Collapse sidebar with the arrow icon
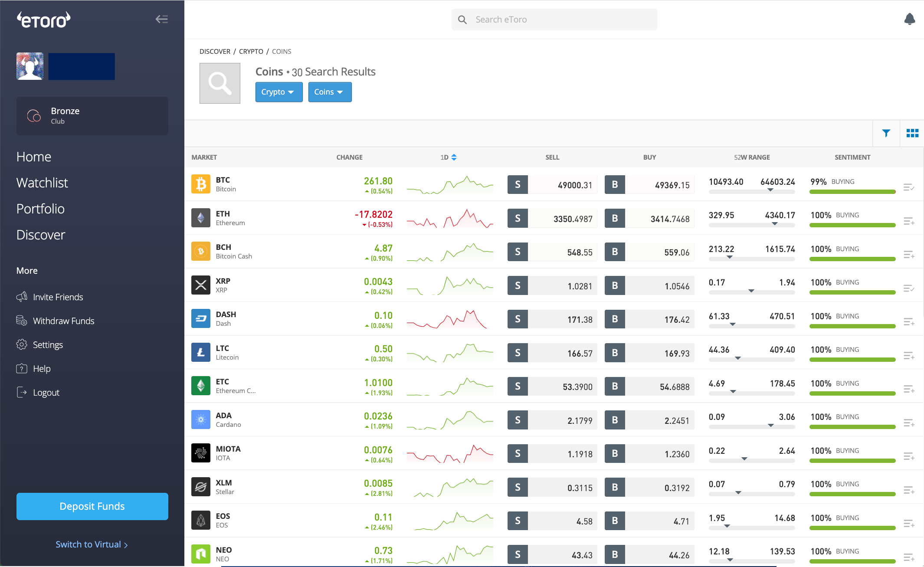The width and height of the screenshot is (924, 567). click(162, 19)
